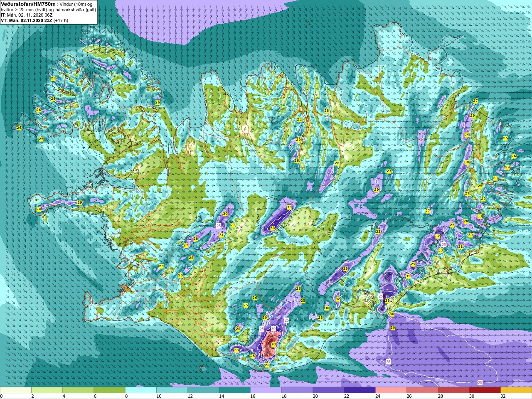Screen dimensions: 532x399
Task: Select the pale yellow 0–2 legend swatch
Action: pos(16,390)
